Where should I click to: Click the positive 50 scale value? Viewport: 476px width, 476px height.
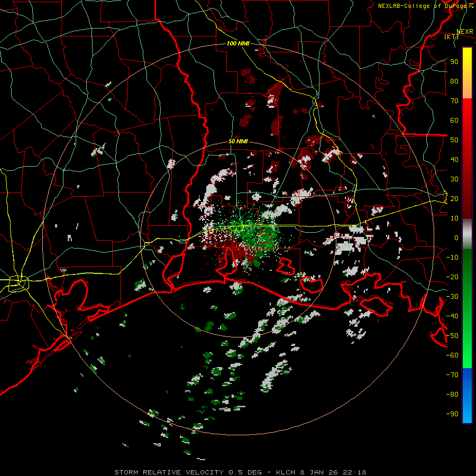[454, 140]
